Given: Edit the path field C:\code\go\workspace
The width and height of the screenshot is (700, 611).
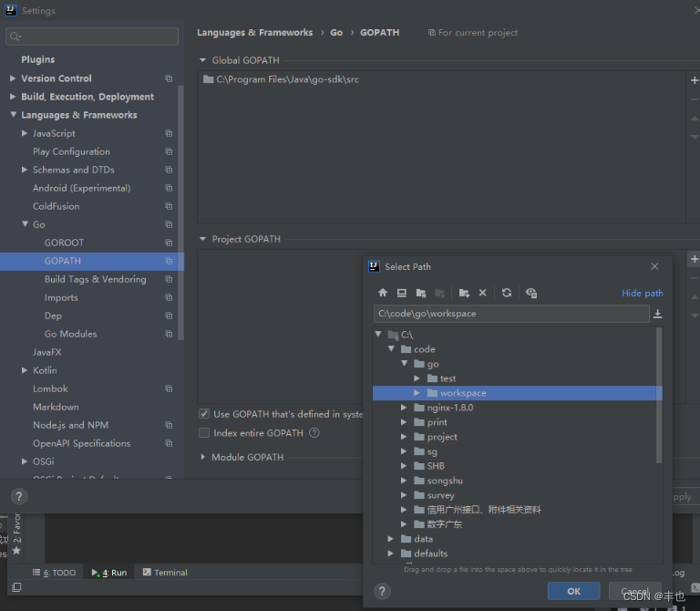Looking at the screenshot, I should (511, 314).
